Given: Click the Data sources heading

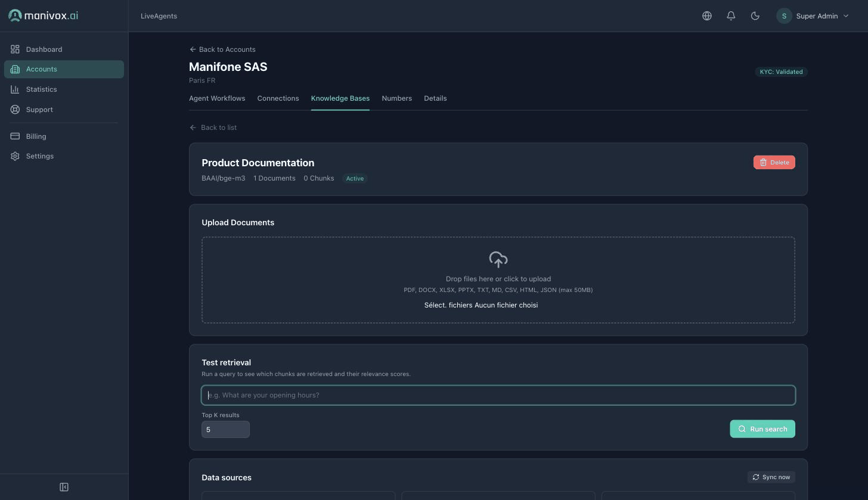Looking at the screenshot, I should click(x=227, y=477).
